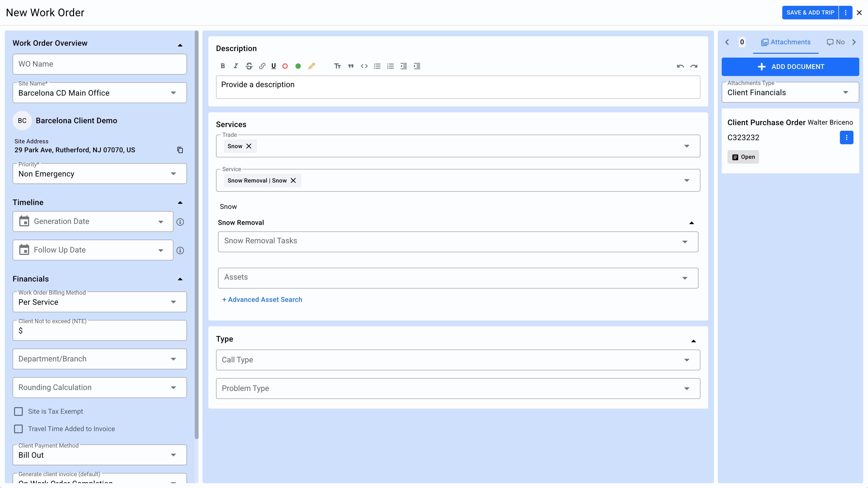
Task: Toggle bold formatting in description toolbar
Action: pyautogui.click(x=223, y=66)
